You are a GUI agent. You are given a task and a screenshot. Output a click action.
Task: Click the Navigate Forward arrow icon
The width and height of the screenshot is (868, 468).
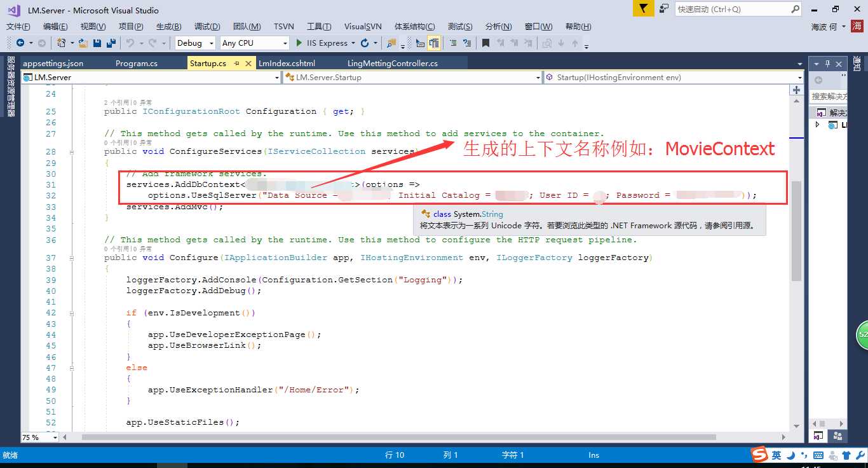tap(41, 43)
